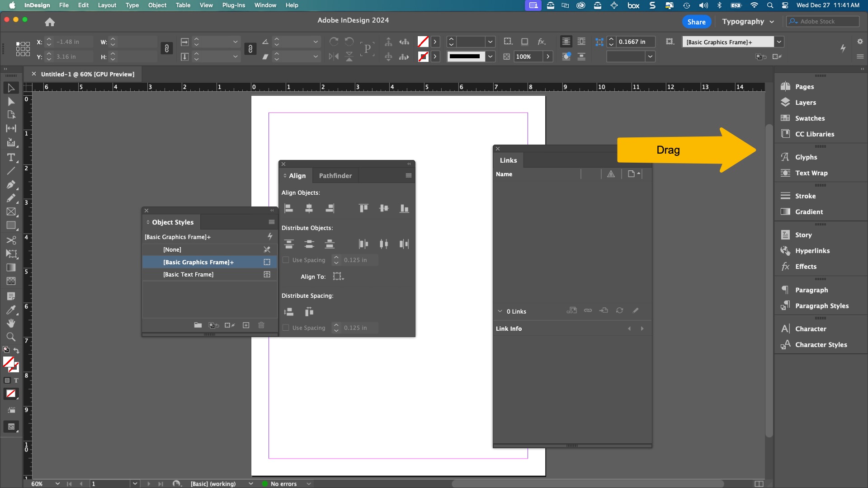The image size is (868, 488).
Task: Click the Share button
Action: point(696,22)
